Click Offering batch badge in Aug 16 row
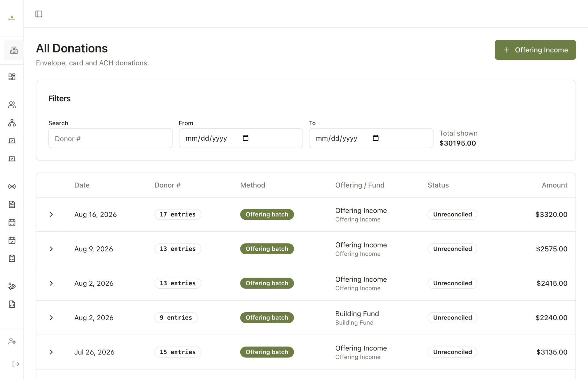Viewport: 588px width, 379px height. tap(267, 214)
